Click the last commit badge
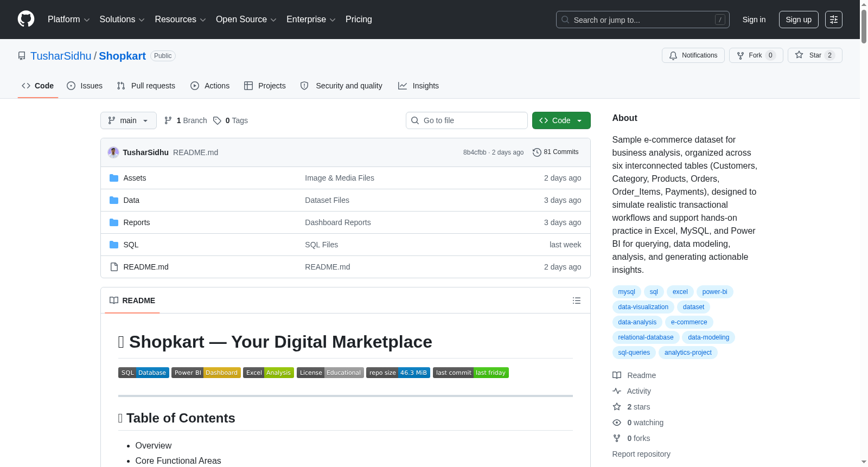This screenshot has height=467, width=868. (x=471, y=373)
